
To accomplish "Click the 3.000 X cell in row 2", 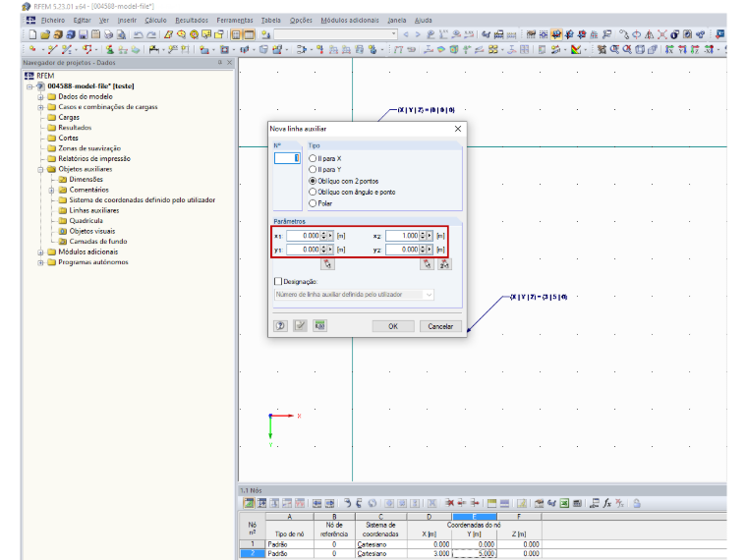I will coord(430,553).
